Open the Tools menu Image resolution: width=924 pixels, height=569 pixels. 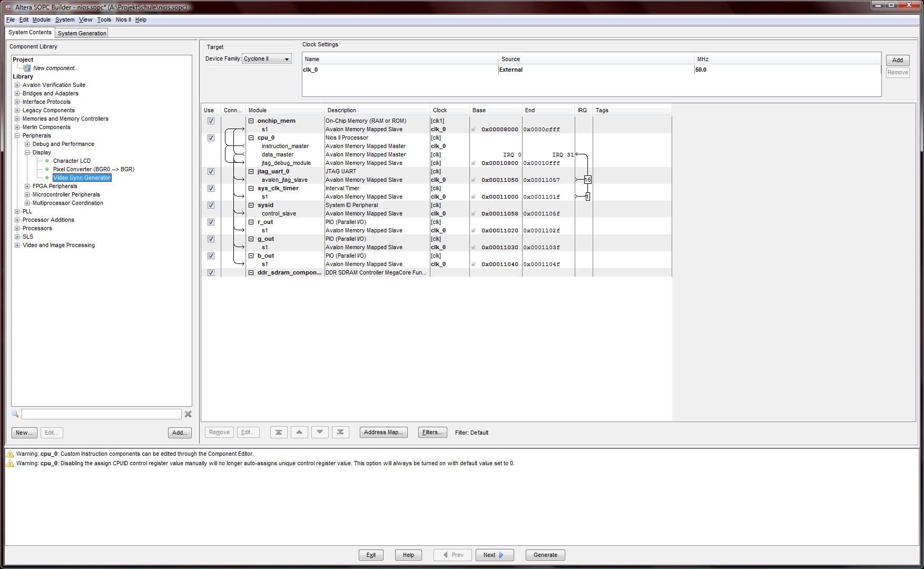(104, 19)
